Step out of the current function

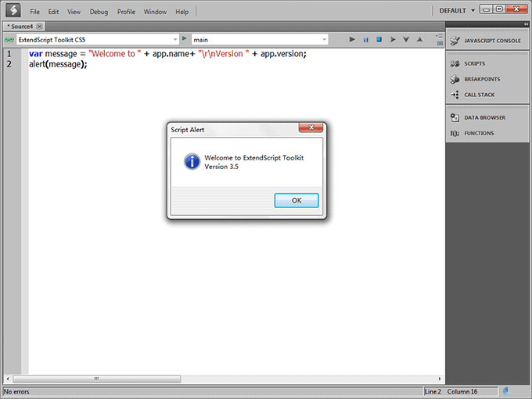coord(419,40)
